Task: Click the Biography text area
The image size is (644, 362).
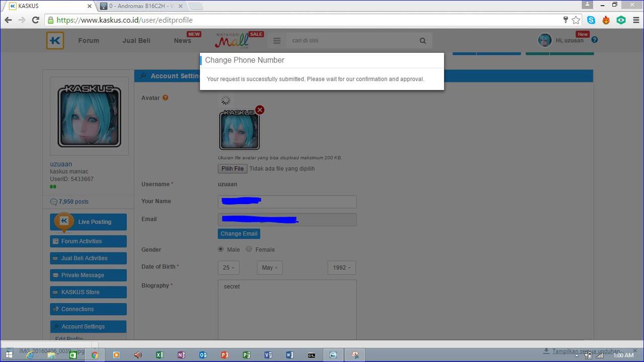Action: 287,309
